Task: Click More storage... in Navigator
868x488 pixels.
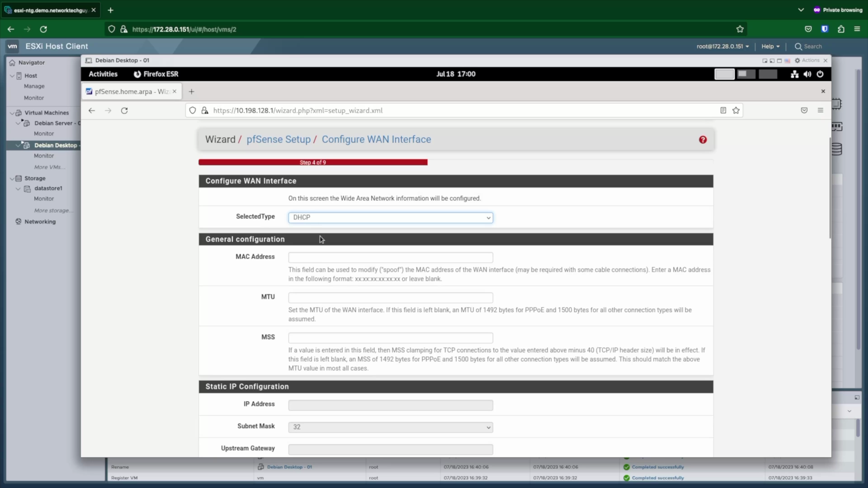Action: 53,211
